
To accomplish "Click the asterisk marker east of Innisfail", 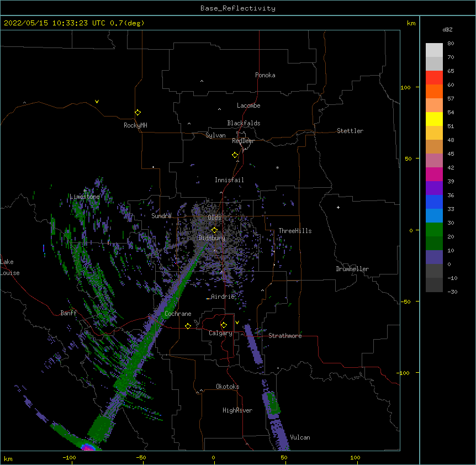I will click(277, 167).
